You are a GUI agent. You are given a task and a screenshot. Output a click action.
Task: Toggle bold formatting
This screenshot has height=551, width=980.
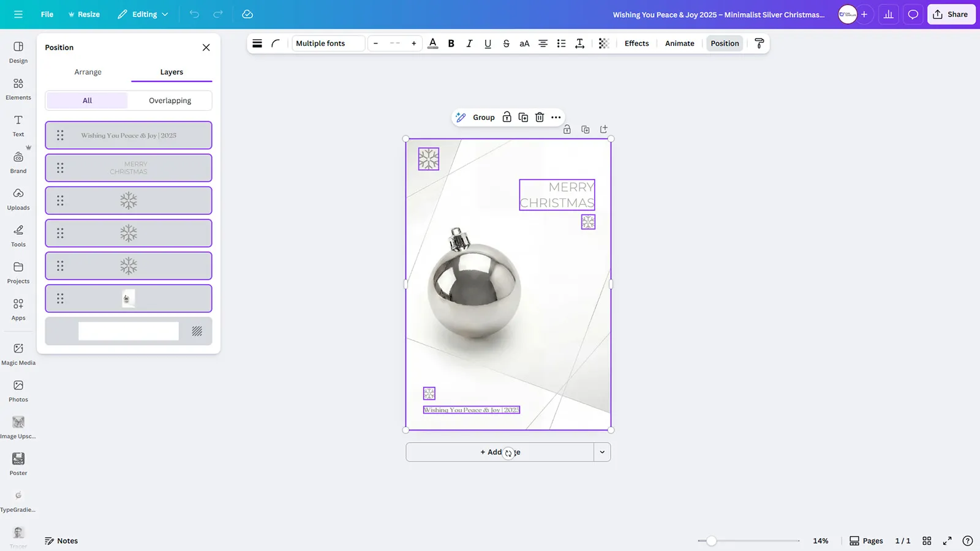tap(451, 43)
